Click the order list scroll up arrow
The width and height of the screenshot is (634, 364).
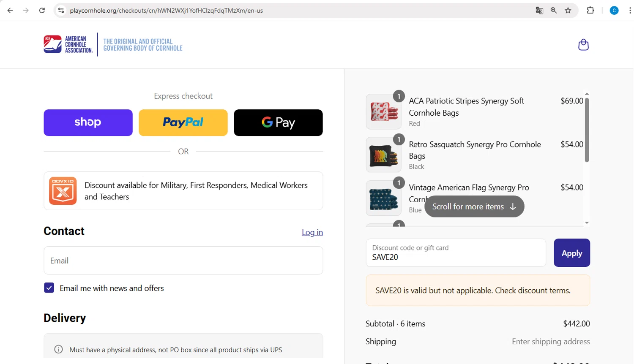tap(587, 94)
